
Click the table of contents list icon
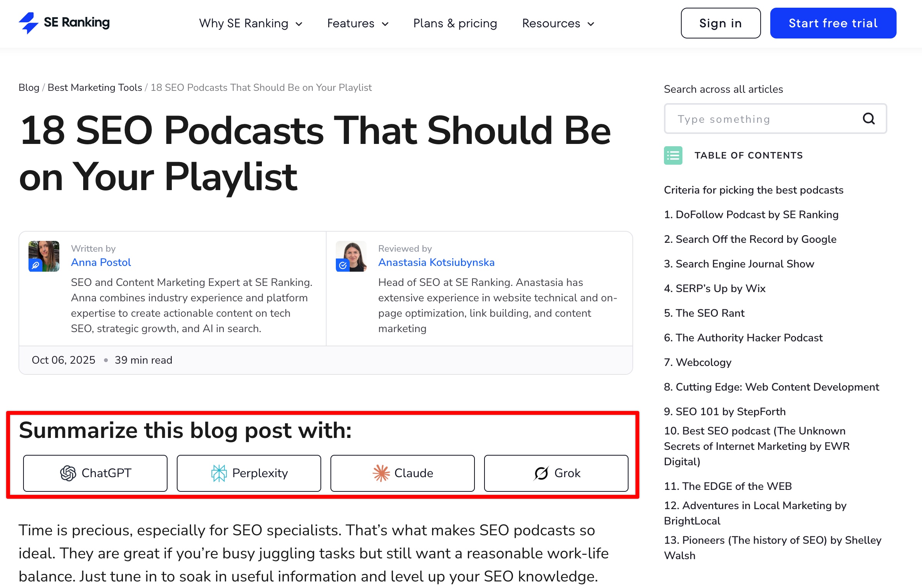coord(673,155)
